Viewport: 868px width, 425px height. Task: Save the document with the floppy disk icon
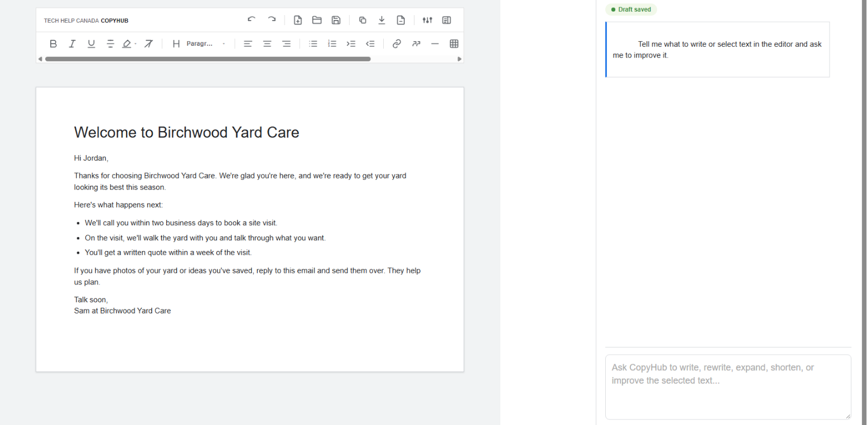click(x=336, y=20)
